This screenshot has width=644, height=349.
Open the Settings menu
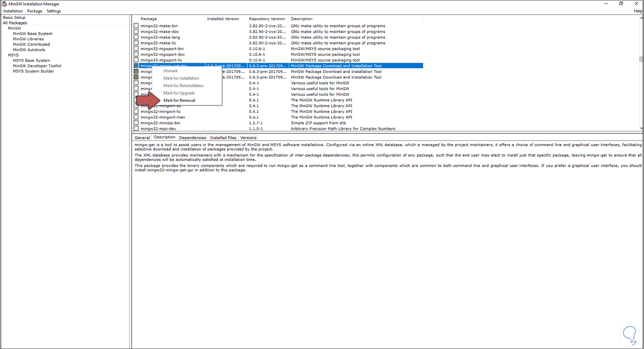[54, 11]
